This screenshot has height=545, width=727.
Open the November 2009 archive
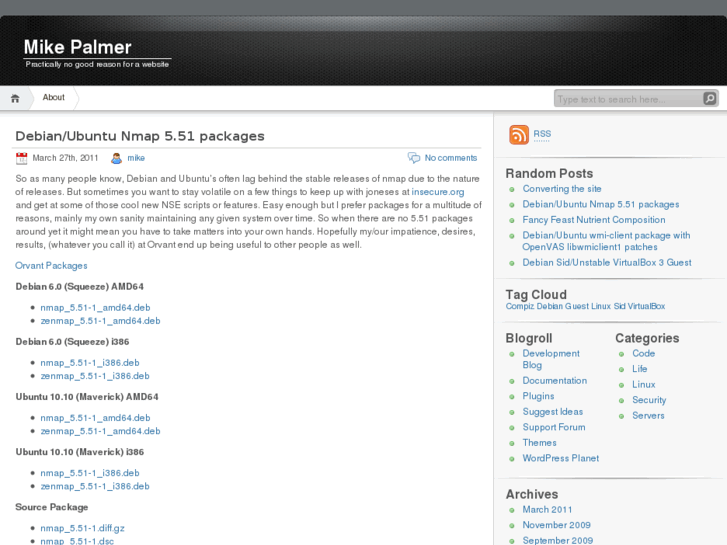(556, 525)
